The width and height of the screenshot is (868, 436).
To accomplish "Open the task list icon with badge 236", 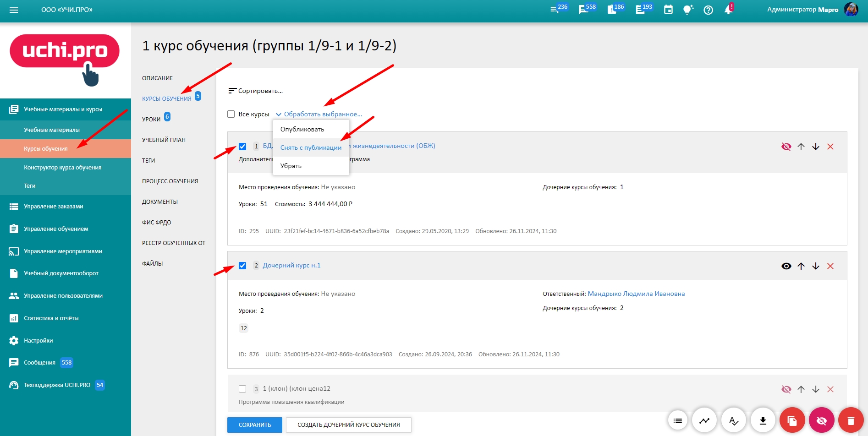I will pyautogui.click(x=555, y=10).
